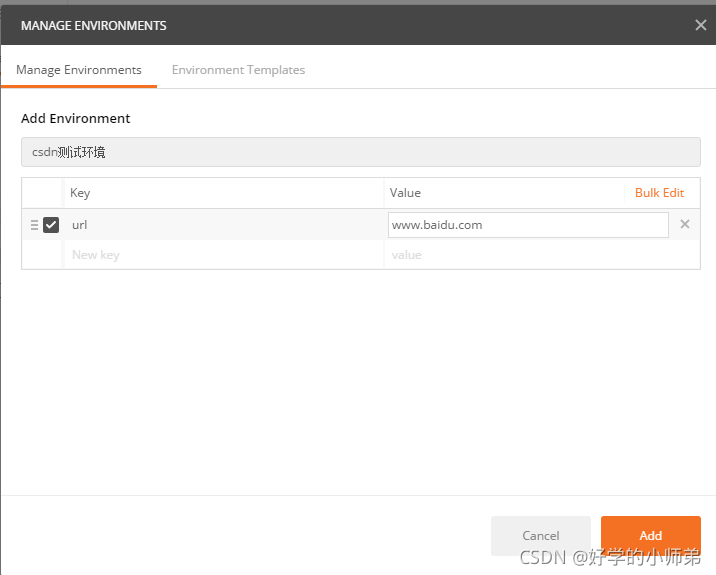716x575 pixels.
Task: Open the Environment Templates tab
Action: [x=238, y=70]
